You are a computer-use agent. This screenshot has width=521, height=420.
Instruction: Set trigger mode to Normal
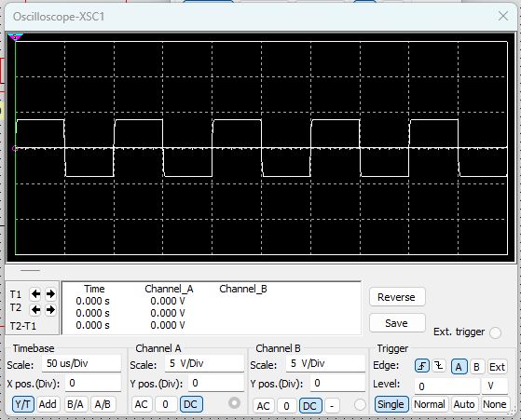[430, 404]
